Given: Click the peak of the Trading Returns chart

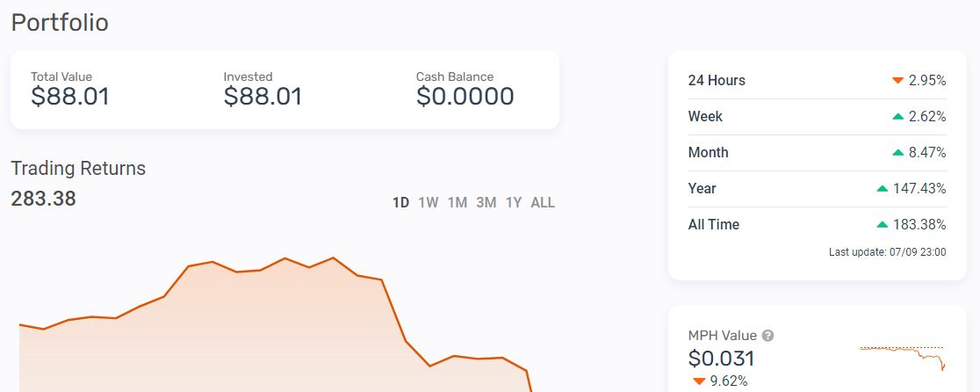Looking at the screenshot, I should point(333,258).
